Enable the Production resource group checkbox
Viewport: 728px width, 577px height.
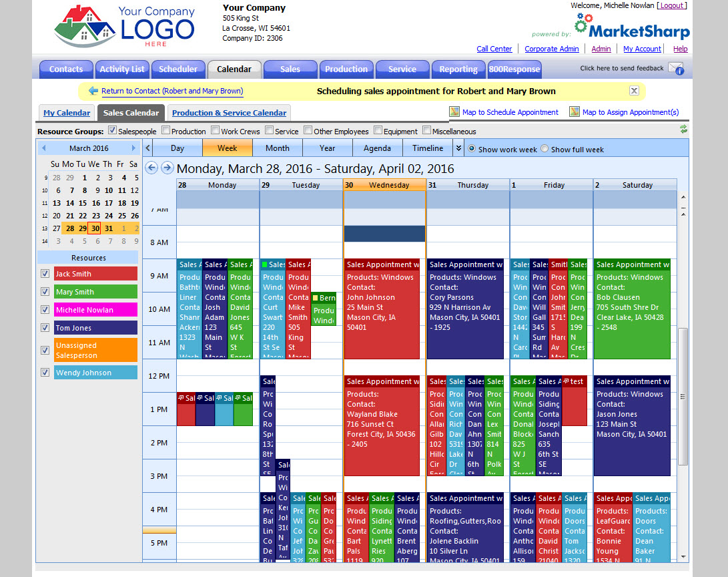(x=165, y=131)
